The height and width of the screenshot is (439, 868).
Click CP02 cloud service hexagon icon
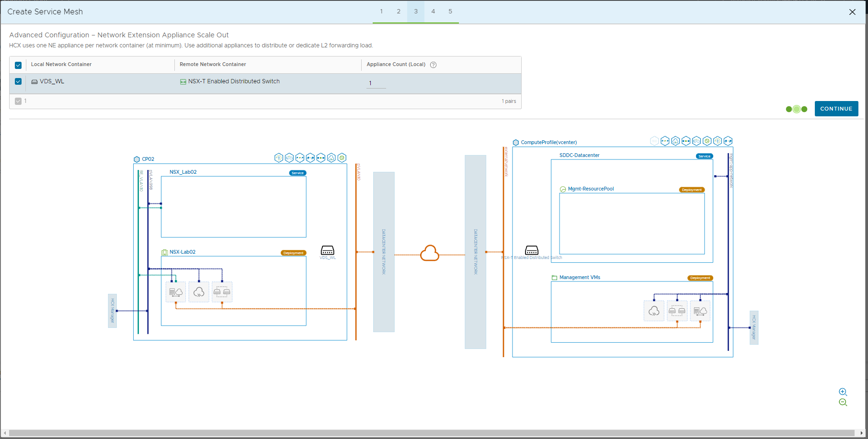(331, 158)
